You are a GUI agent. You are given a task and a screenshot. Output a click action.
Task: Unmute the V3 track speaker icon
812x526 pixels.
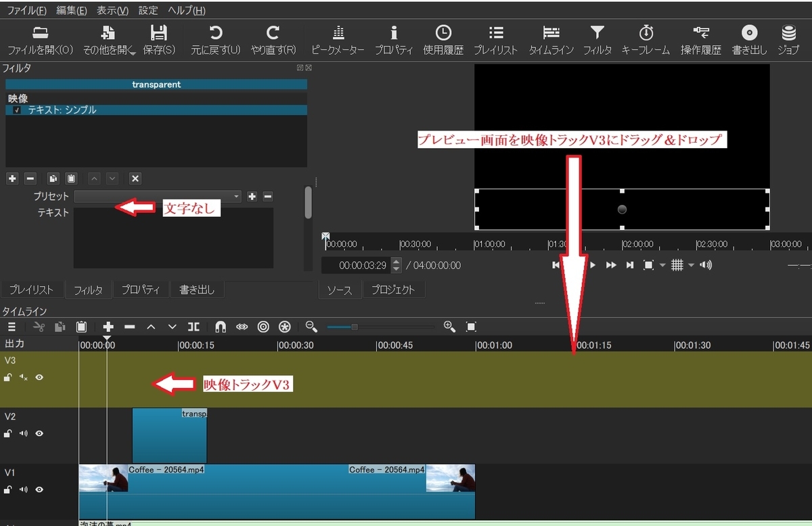pyautogui.click(x=24, y=377)
